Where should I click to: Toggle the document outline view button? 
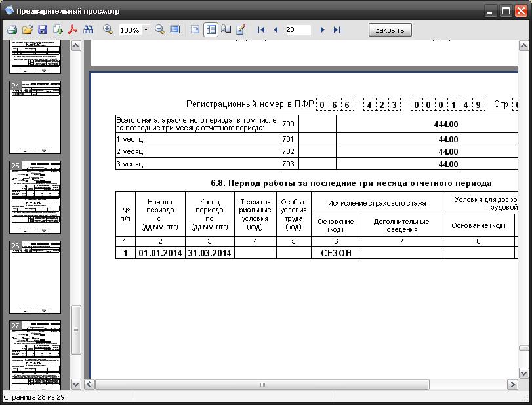click(195, 30)
